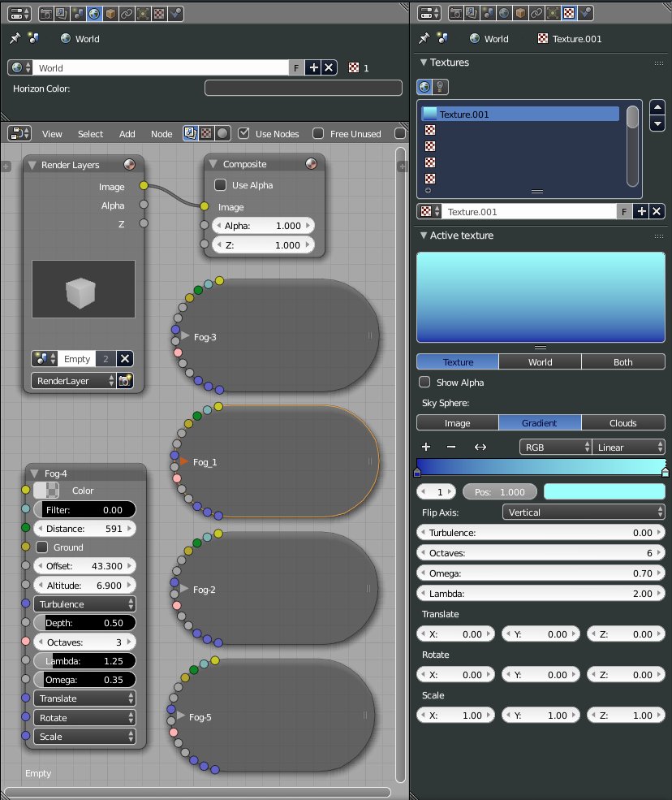Show lamp textures using the lightbulb icon

[x=440, y=88]
